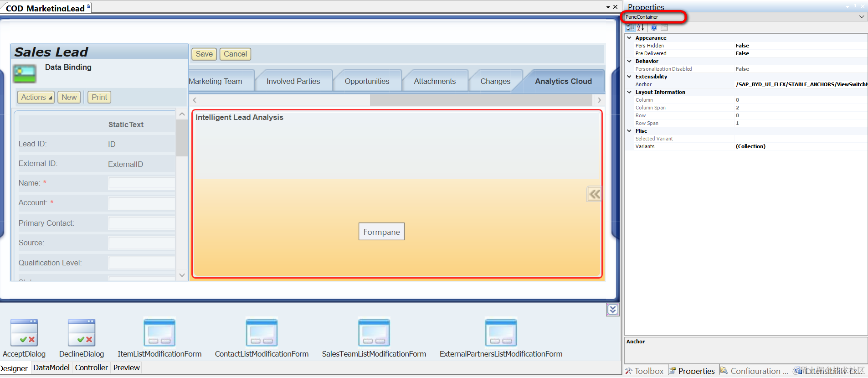868x378 pixels.
Task: Collapse the Behavior category
Action: click(629, 61)
